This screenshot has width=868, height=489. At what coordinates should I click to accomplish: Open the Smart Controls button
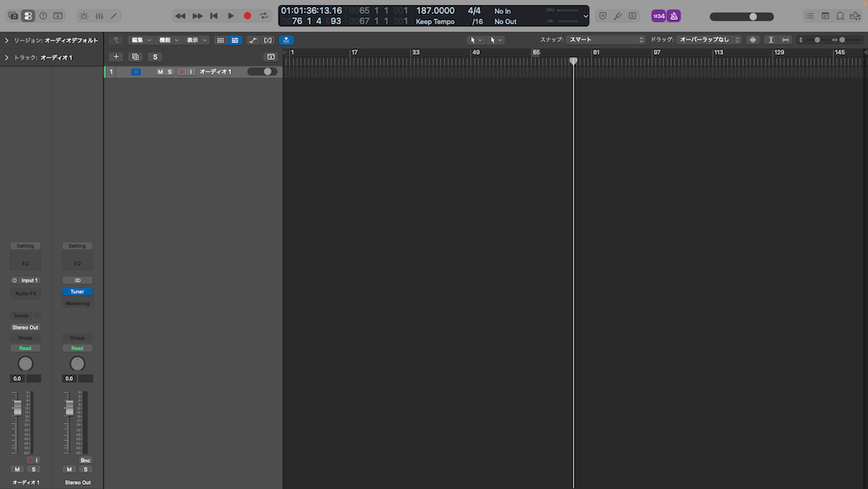(83, 16)
